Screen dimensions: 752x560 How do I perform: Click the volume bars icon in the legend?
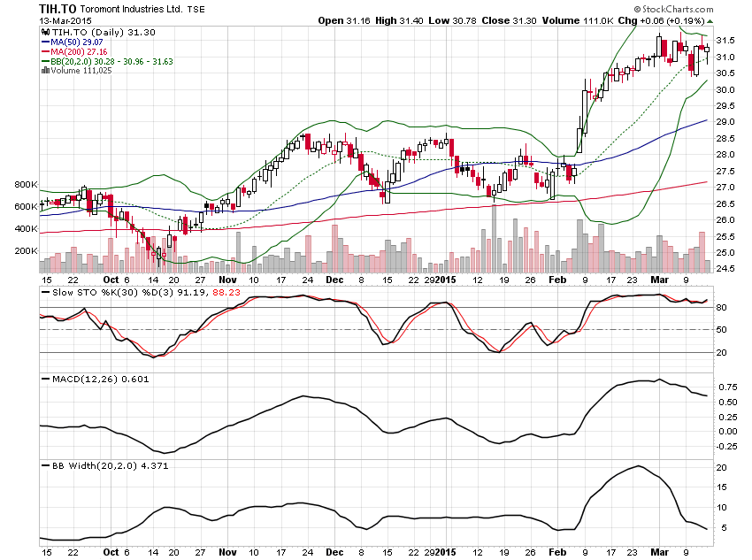pos(45,71)
